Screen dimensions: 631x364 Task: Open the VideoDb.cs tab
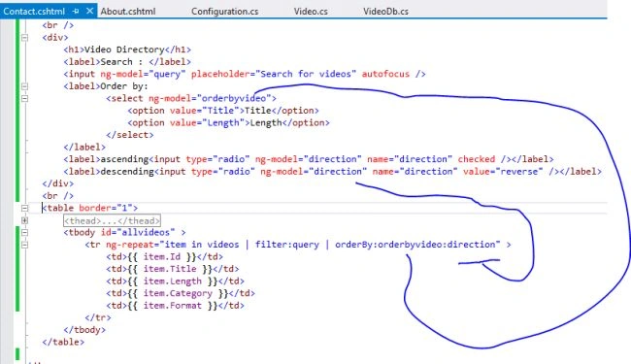pos(385,12)
